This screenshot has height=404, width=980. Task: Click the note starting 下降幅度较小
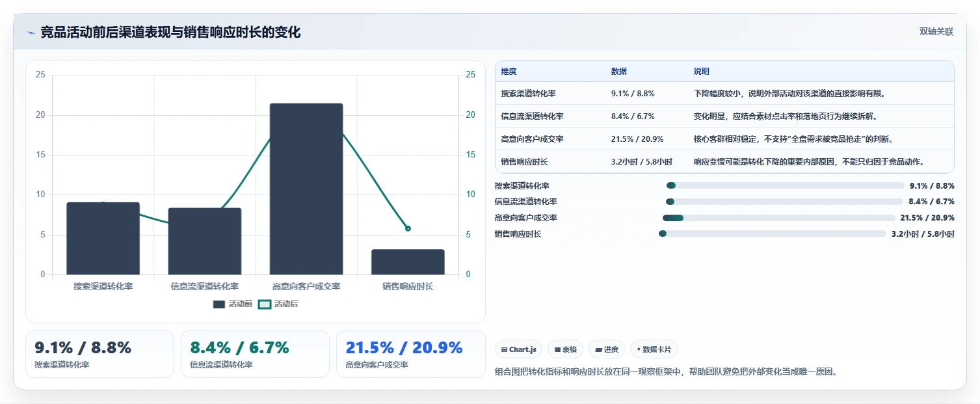click(x=789, y=94)
